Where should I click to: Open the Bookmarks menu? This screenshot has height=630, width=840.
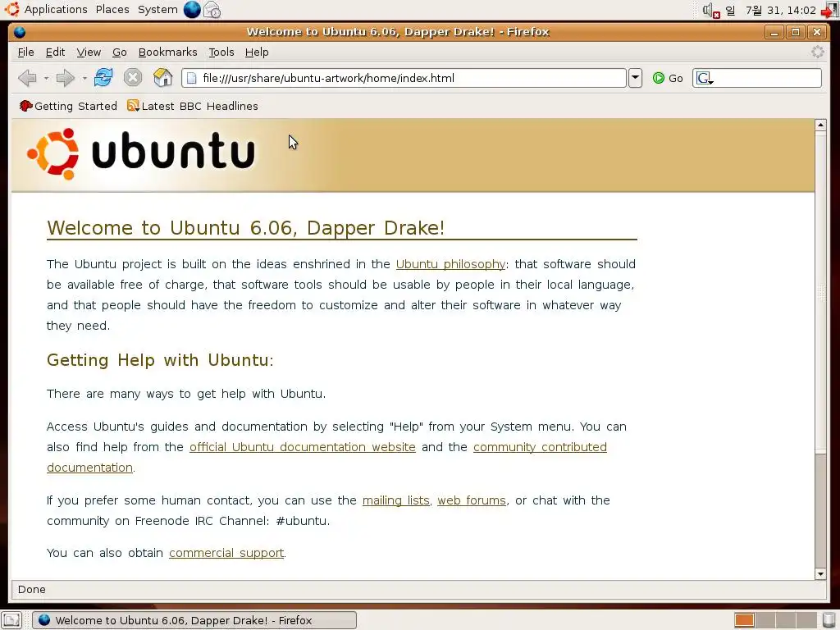167,52
